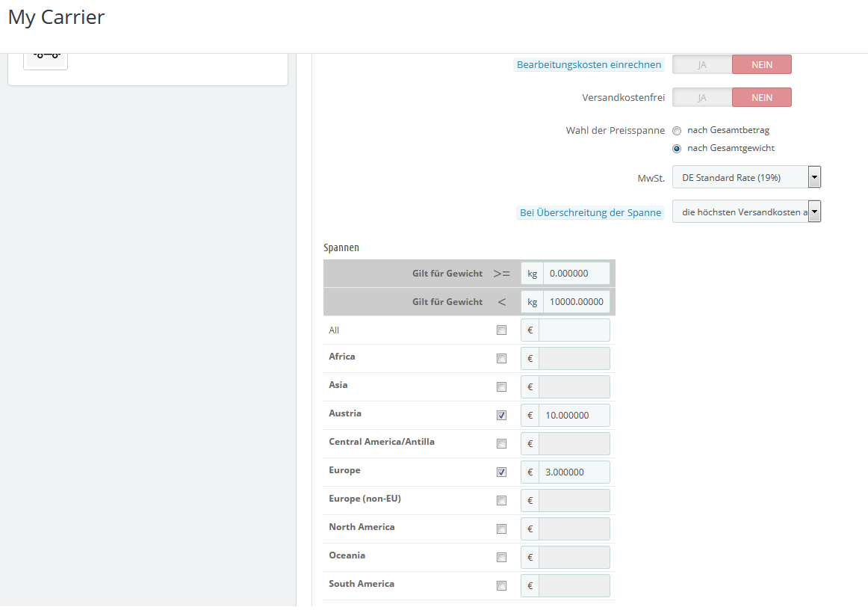
Task: Click the Versandkostenfrei label text
Action: (623, 97)
